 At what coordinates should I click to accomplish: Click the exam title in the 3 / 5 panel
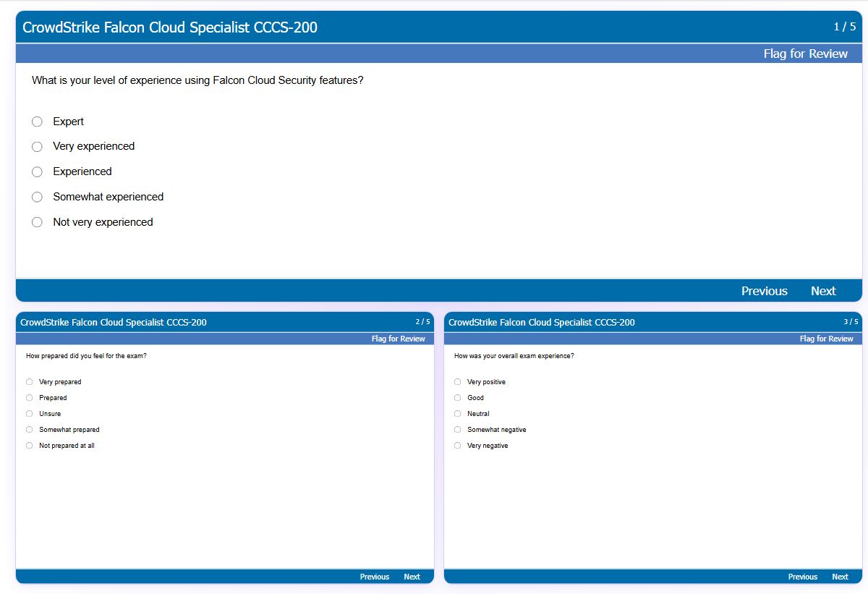coord(542,323)
